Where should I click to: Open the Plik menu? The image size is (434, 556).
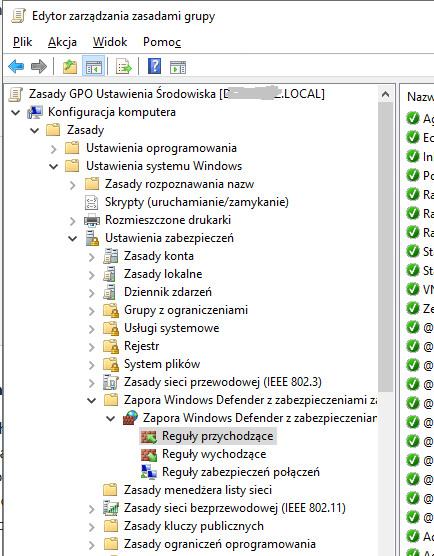point(22,42)
